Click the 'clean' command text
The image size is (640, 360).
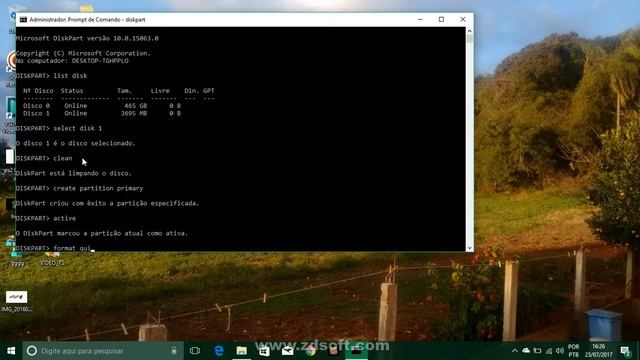pos(62,158)
